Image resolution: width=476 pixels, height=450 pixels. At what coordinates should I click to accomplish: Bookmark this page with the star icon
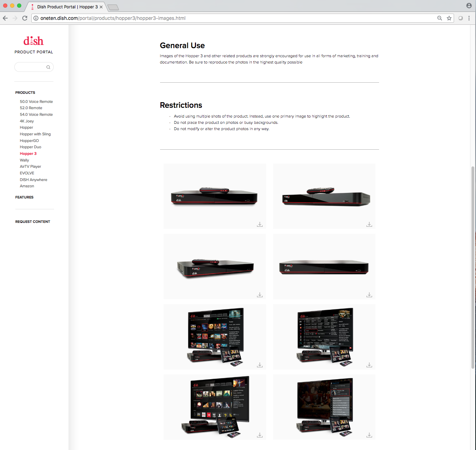449,18
